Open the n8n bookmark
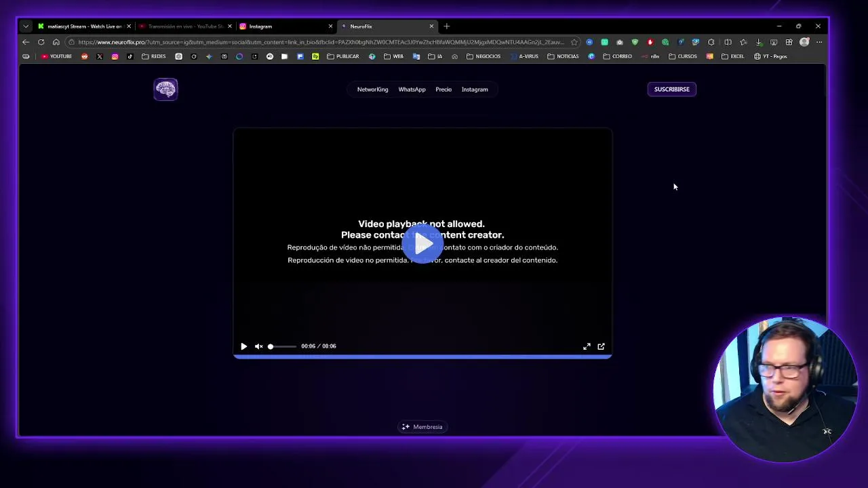The height and width of the screenshot is (488, 868). point(650,56)
